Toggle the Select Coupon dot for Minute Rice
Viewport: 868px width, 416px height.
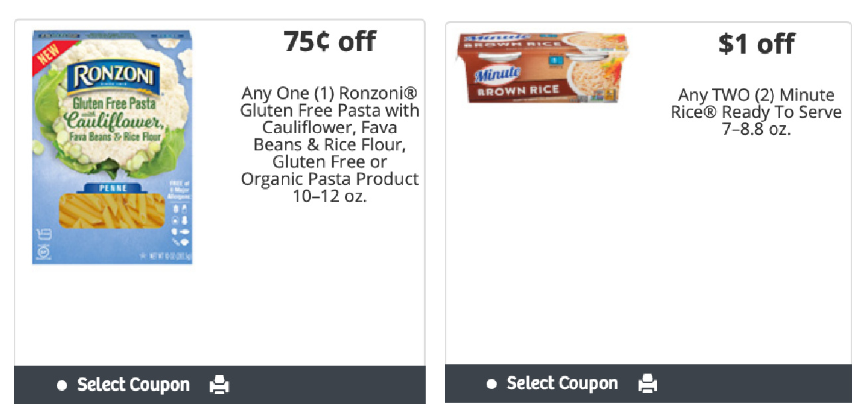491,384
